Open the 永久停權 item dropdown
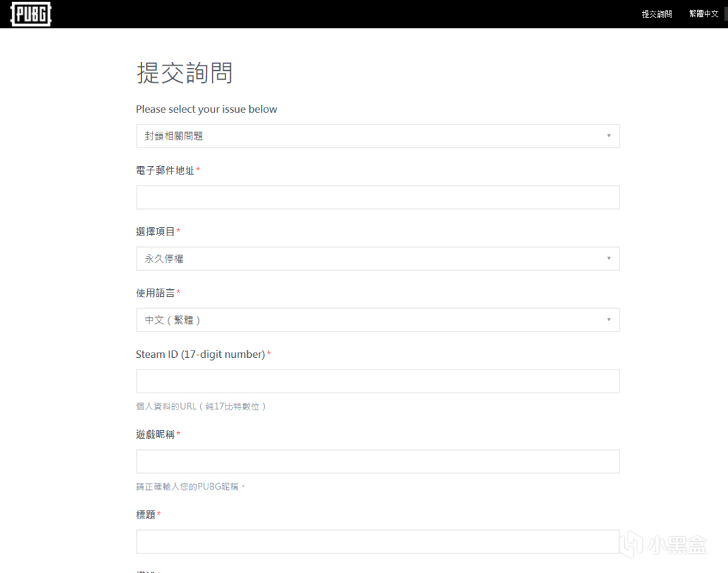The image size is (728, 573). click(377, 259)
